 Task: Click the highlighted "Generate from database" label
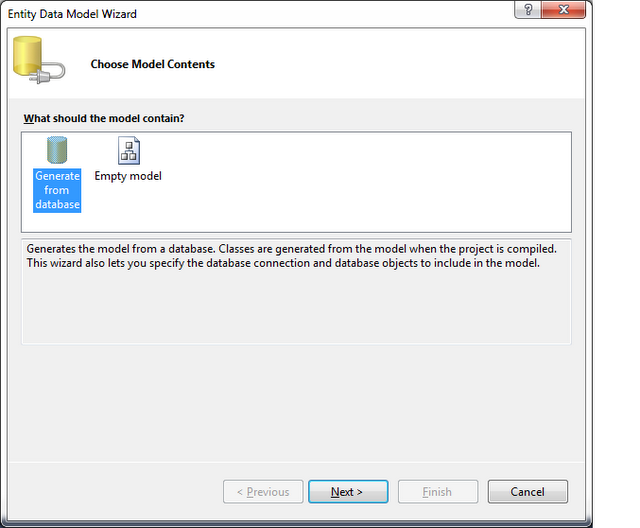pos(57,190)
